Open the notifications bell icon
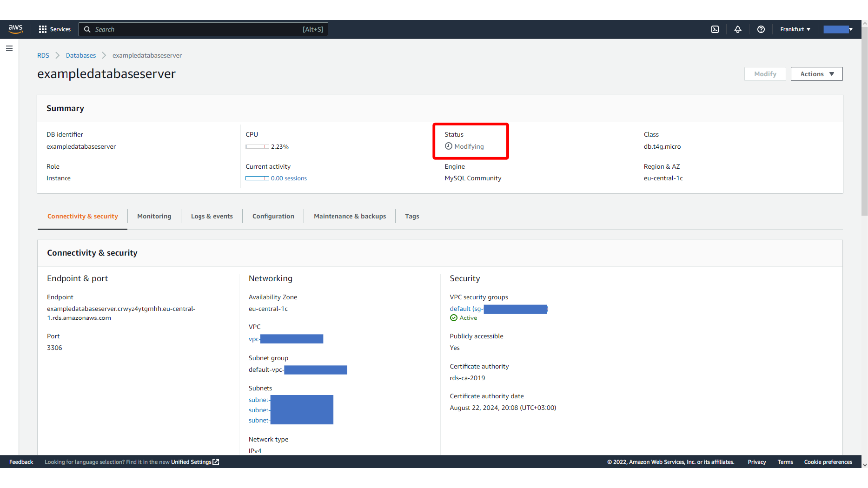 738,29
